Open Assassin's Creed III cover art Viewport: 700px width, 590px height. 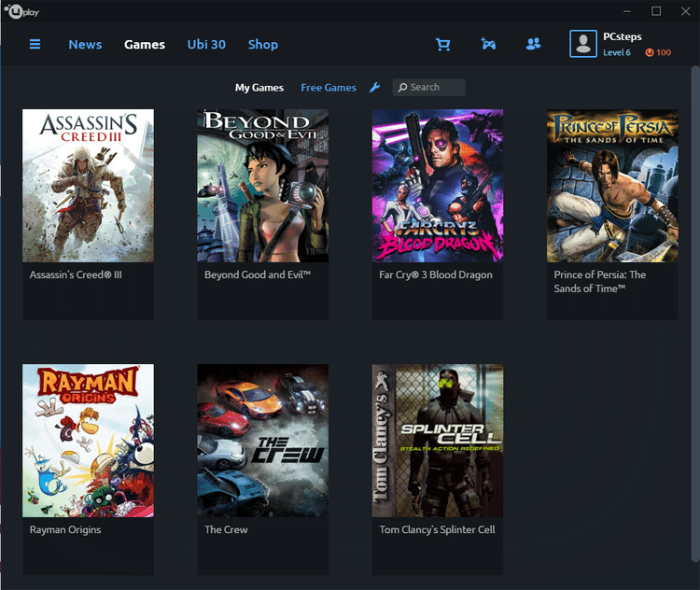[x=88, y=186]
